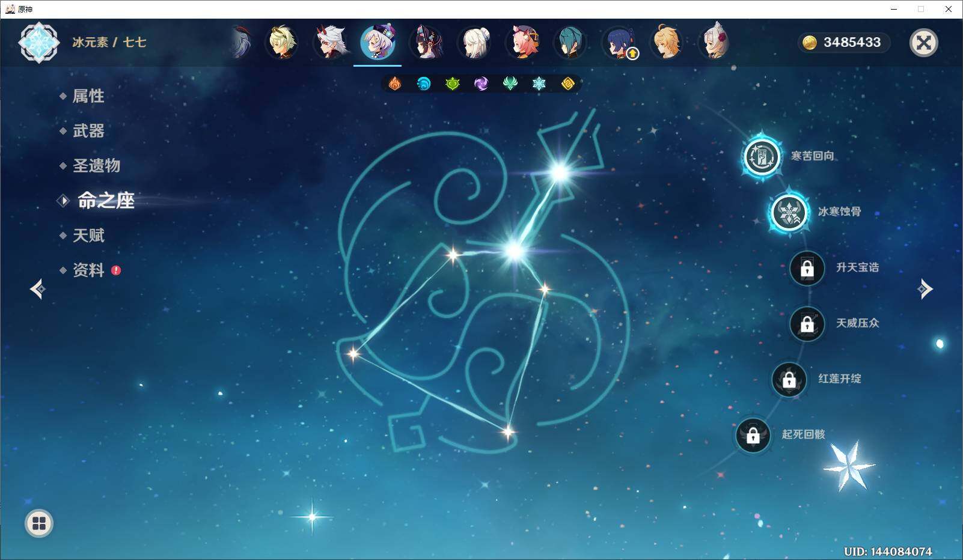The height and width of the screenshot is (560, 963).
Task: Select the highlighted Qiqi avatar
Action: pyautogui.click(x=378, y=43)
